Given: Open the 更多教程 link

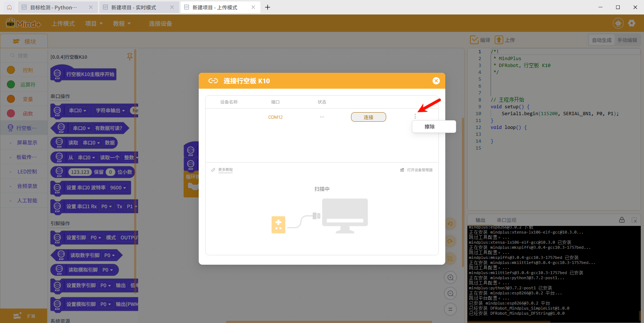Looking at the screenshot, I should (x=225, y=170).
